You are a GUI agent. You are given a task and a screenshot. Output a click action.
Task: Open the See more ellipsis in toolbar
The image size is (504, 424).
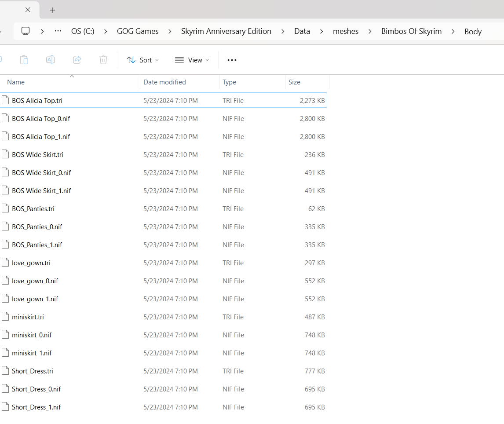coord(232,60)
